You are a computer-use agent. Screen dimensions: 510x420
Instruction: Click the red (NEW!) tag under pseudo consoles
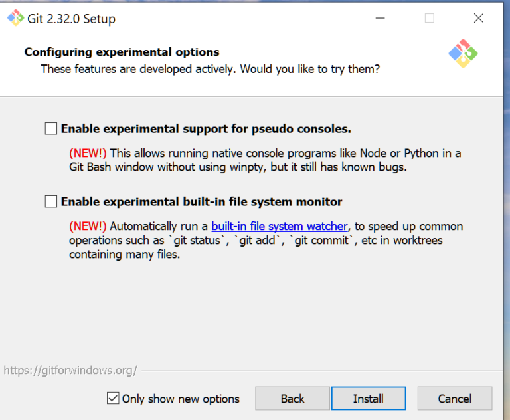[88, 153]
